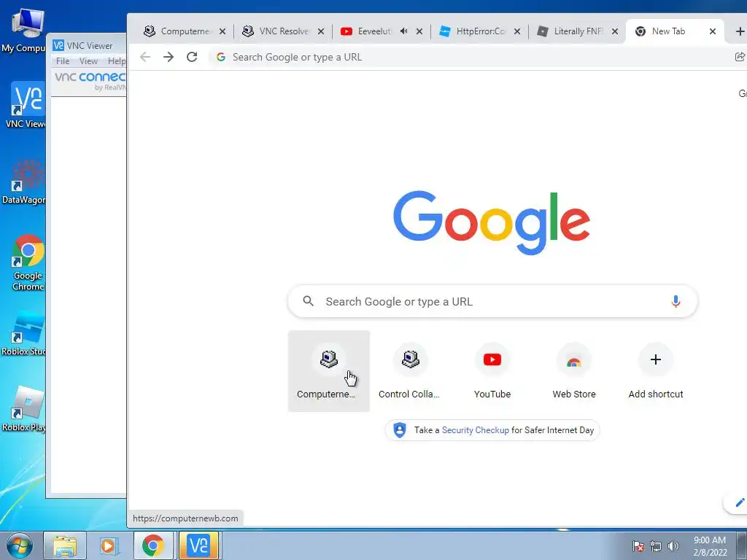Click the network icon in the system tray
747x560 pixels.
(656, 546)
